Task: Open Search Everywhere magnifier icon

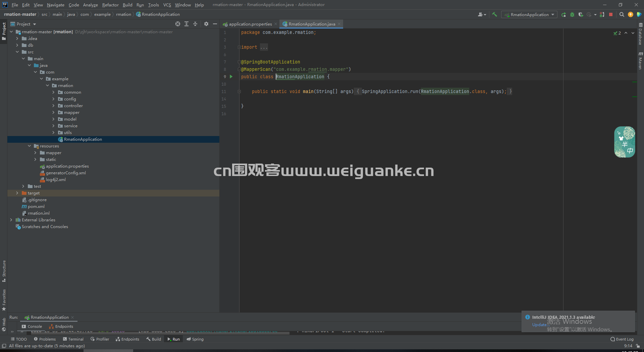Action: pos(622,14)
